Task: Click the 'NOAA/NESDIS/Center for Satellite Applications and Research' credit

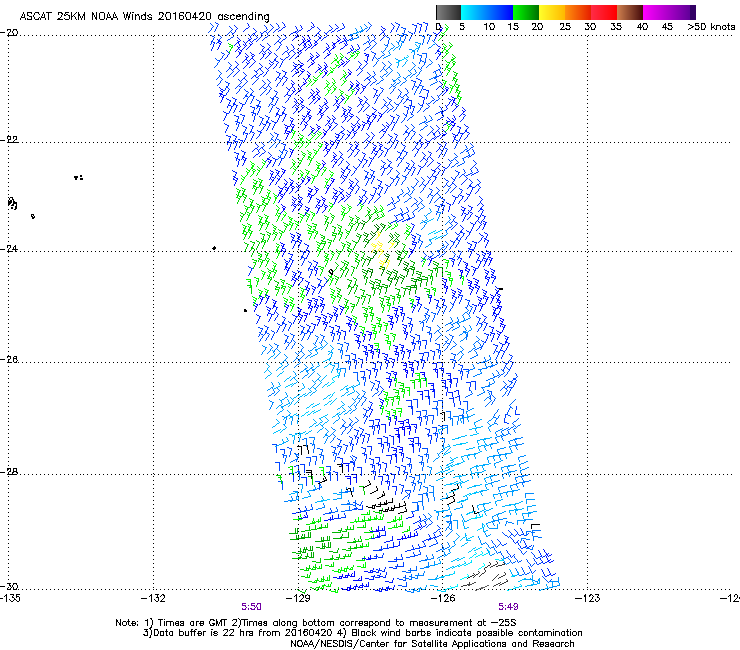Action: 432,644
